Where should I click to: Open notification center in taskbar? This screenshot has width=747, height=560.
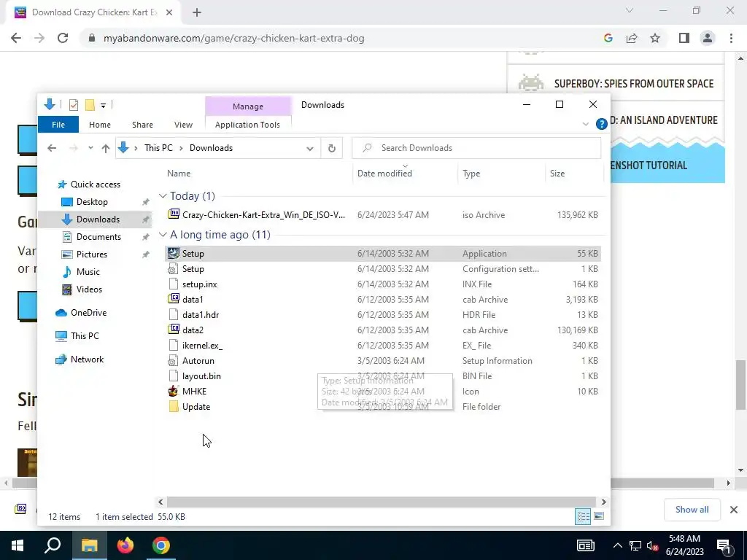click(x=724, y=545)
